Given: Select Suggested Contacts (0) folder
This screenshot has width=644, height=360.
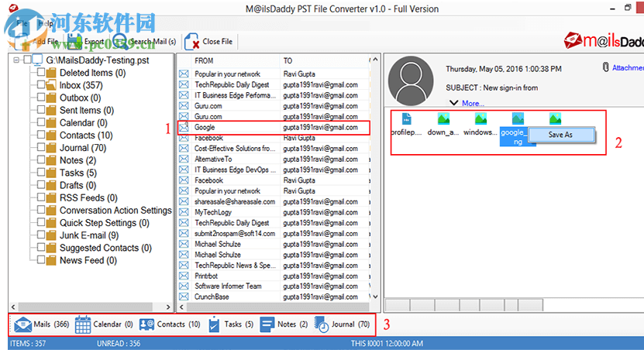Looking at the screenshot, I should 105,248.
